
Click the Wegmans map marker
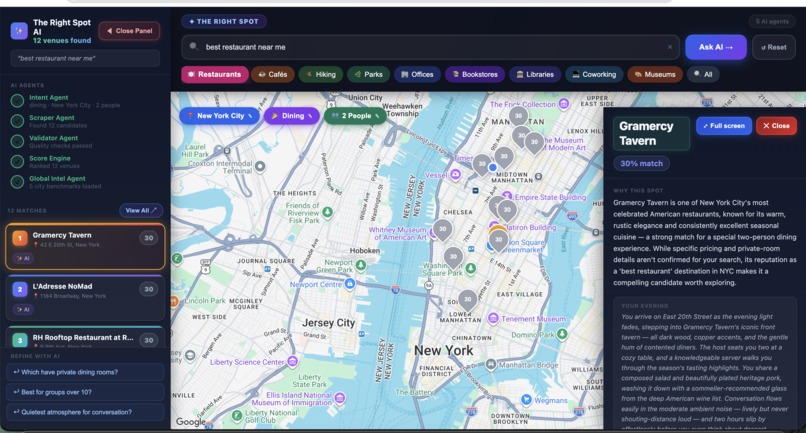point(526,400)
